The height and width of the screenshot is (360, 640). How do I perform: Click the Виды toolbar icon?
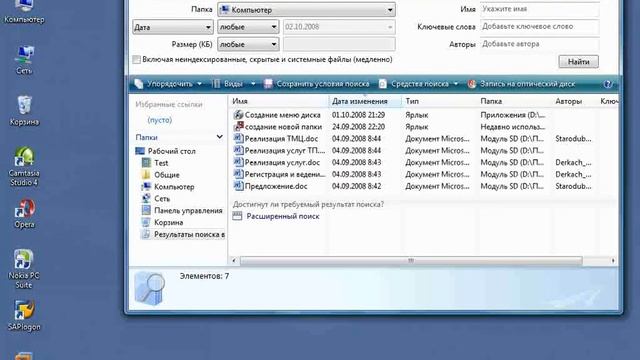[x=216, y=84]
